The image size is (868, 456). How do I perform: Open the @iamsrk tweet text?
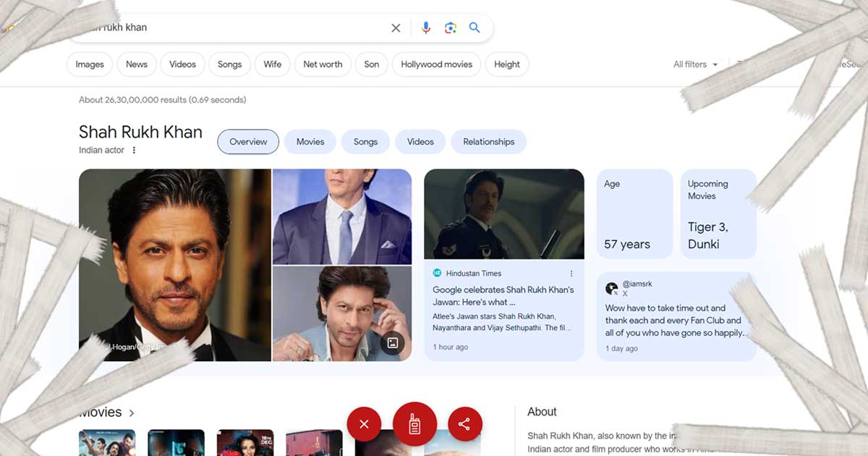676,321
